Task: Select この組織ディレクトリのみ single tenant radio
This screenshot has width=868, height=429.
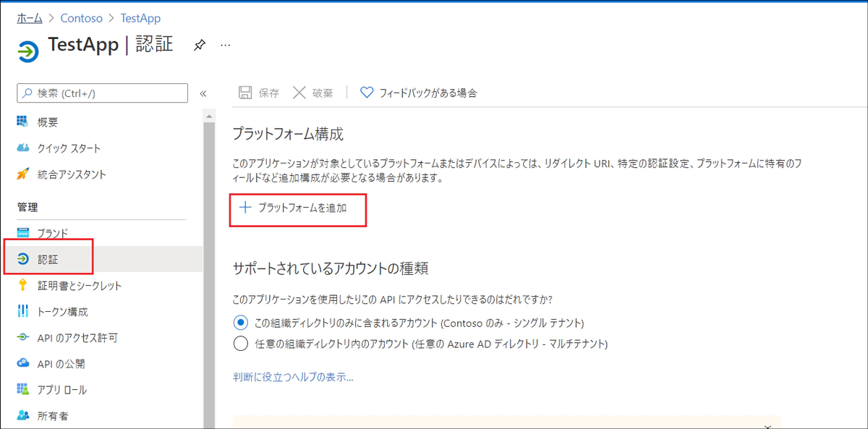Action: tap(240, 323)
